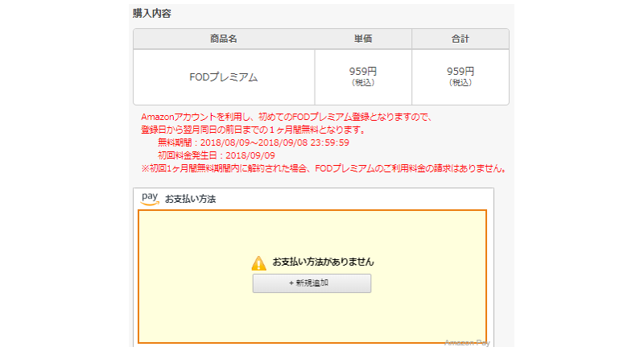
Task: Click the 初回料金発生日 2018/09/09 line
Action: click(217, 155)
